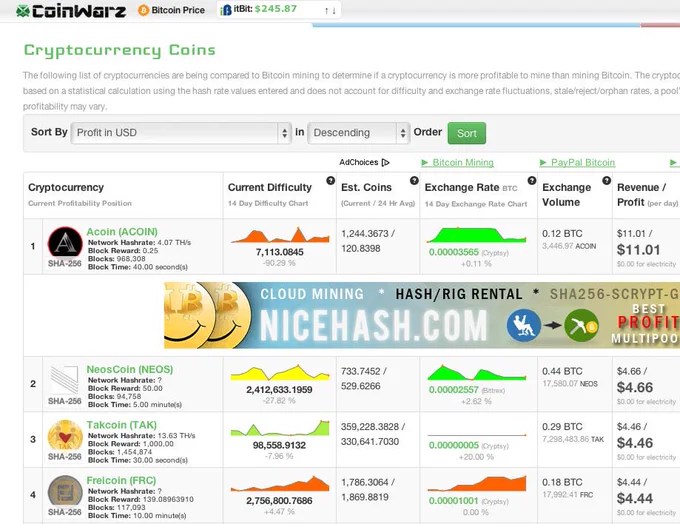Click Revenue / Profit column header
This screenshot has height=524, width=680.
click(x=647, y=195)
